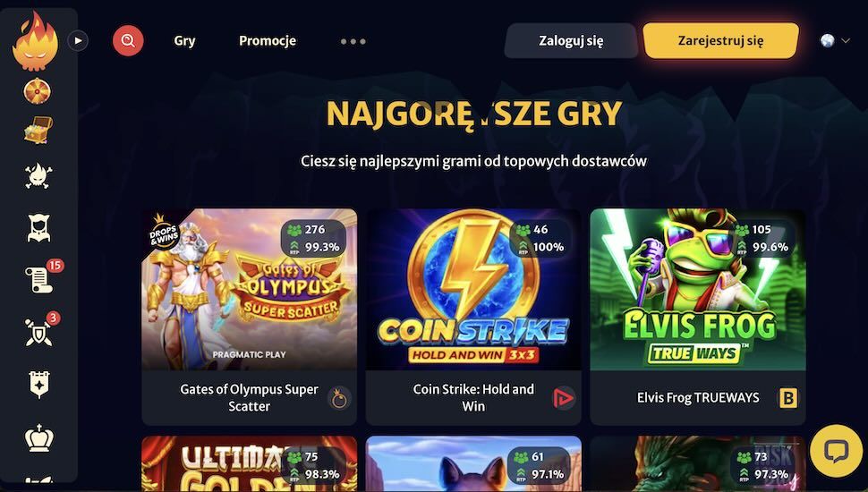Select the crown sidebar icon

tap(39, 437)
